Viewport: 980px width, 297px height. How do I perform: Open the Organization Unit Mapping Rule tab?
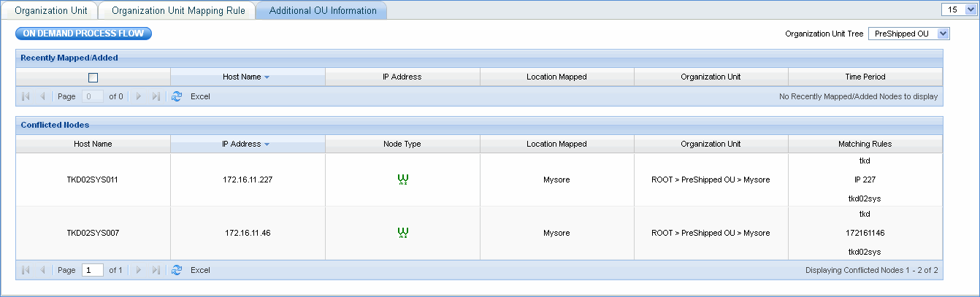tap(176, 10)
